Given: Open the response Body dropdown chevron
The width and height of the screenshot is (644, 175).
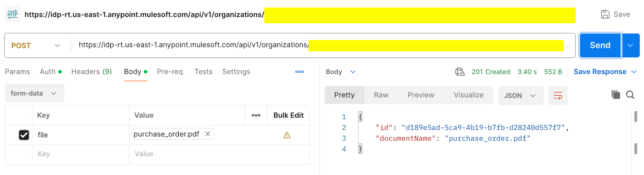Looking at the screenshot, I should pos(353,72).
